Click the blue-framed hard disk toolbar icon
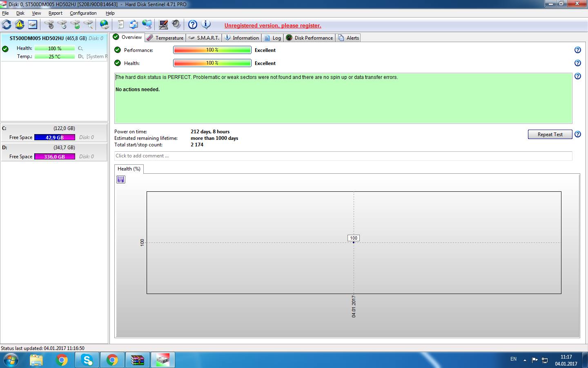The image size is (588, 368). tap(33, 25)
